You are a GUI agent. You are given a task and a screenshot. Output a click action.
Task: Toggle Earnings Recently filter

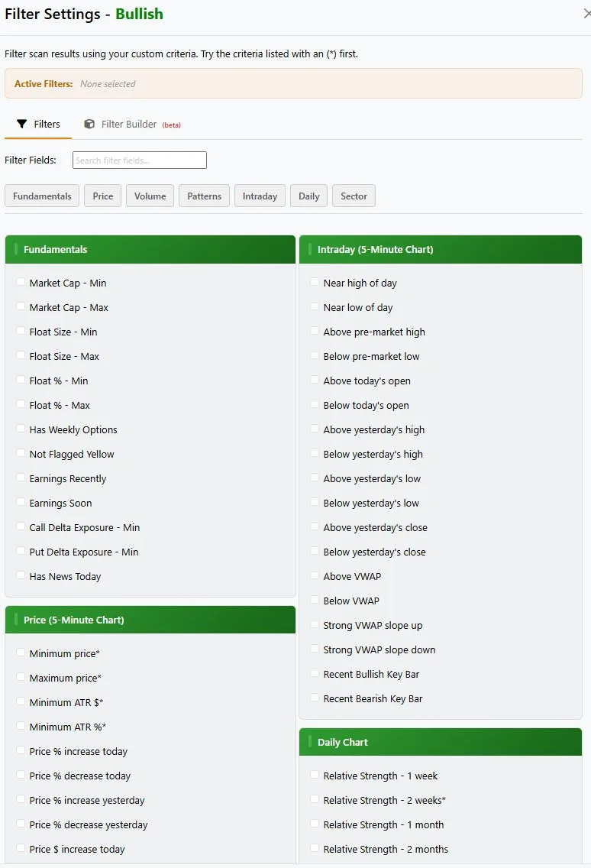tap(21, 478)
